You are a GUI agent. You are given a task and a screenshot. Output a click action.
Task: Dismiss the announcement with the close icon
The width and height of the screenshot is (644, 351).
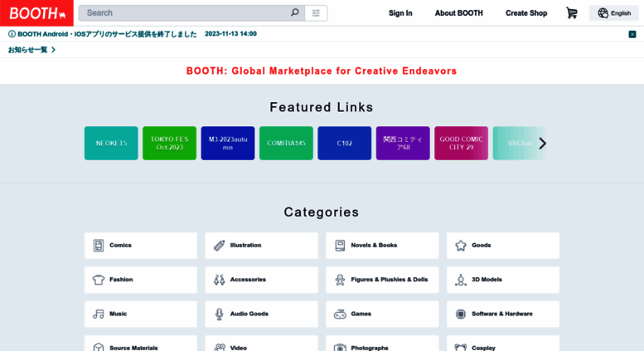coord(632,34)
